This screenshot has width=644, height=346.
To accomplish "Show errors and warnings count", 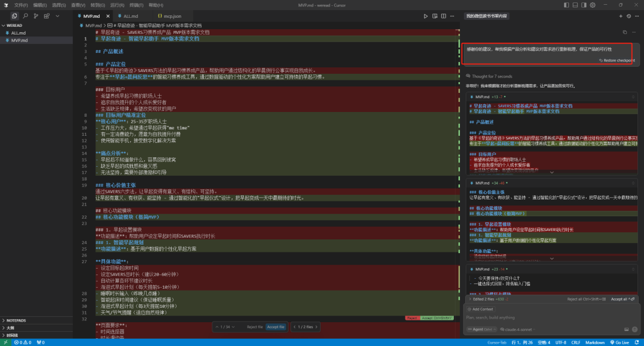I will [x=23, y=342].
